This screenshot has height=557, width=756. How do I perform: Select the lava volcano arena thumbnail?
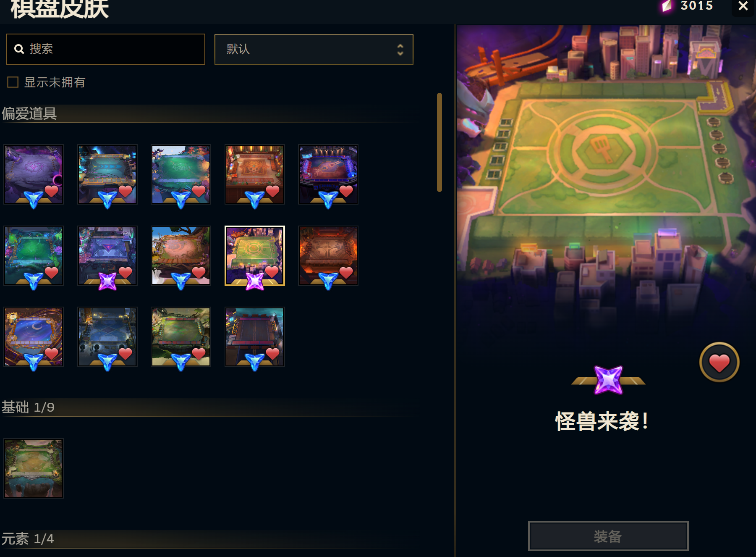(328, 256)
